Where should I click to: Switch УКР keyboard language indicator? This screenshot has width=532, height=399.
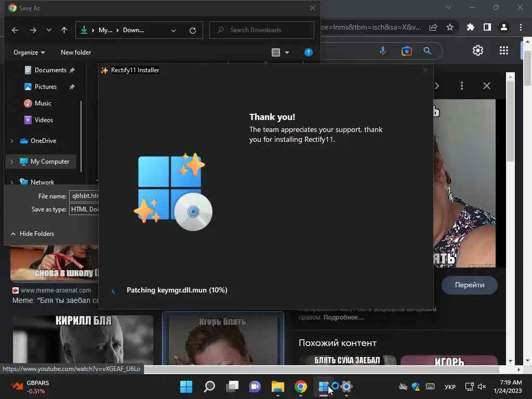(x=450, y=387)
